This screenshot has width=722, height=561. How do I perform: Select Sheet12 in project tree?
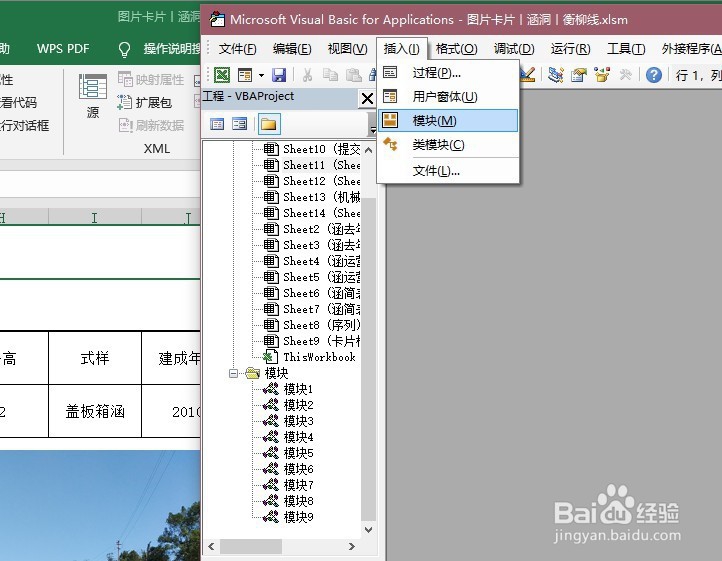[x=311, y=181]
